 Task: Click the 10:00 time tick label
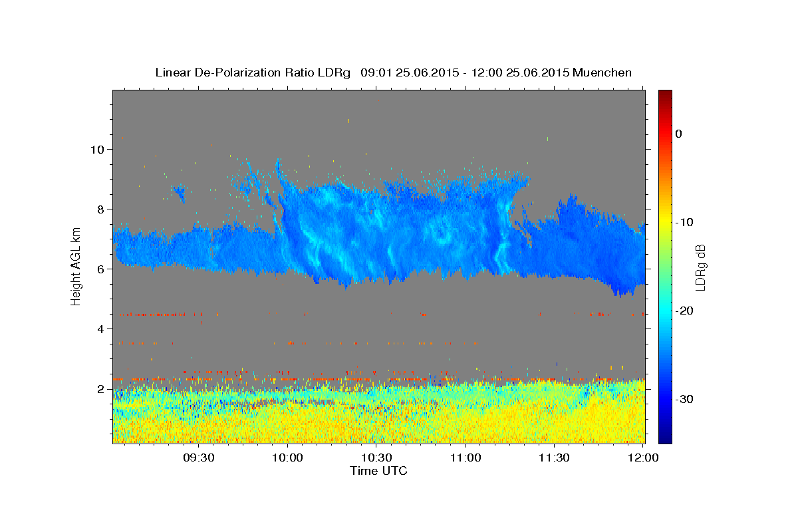tap(287, 458)
